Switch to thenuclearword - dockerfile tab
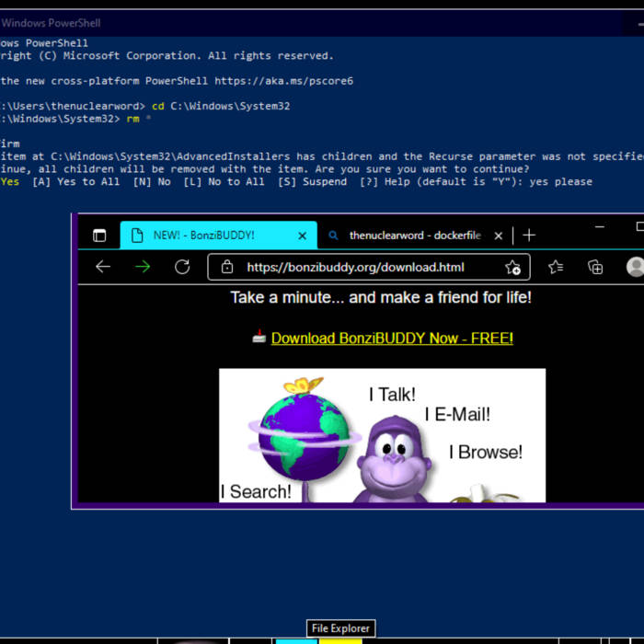The width and height of the screenshot is (644, 644). 414,236
